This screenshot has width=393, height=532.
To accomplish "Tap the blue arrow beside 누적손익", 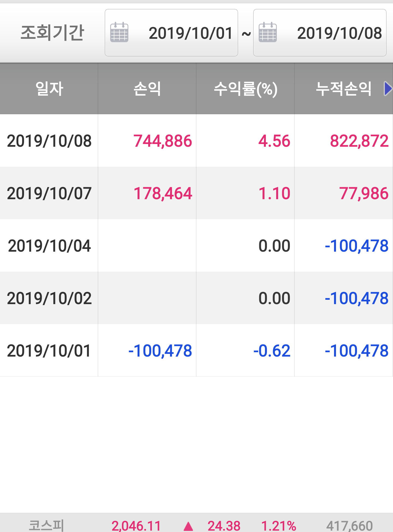I will click(x=388, y=89).
